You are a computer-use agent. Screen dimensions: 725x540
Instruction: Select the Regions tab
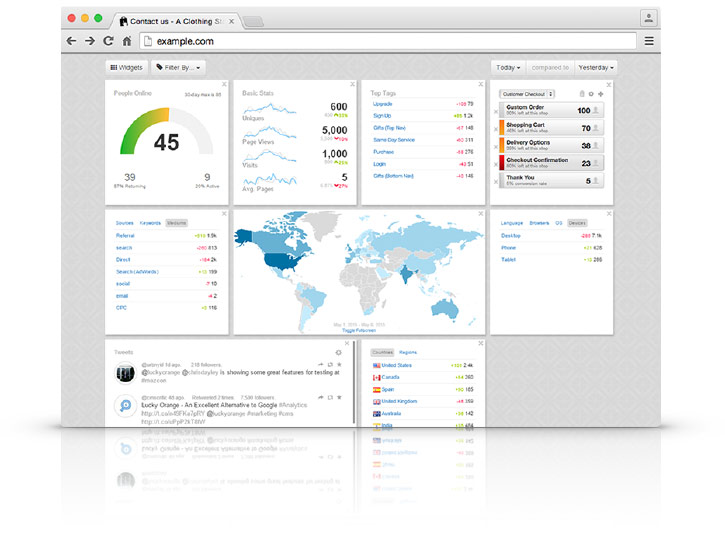pyautogui.click(x=408, y=352)
